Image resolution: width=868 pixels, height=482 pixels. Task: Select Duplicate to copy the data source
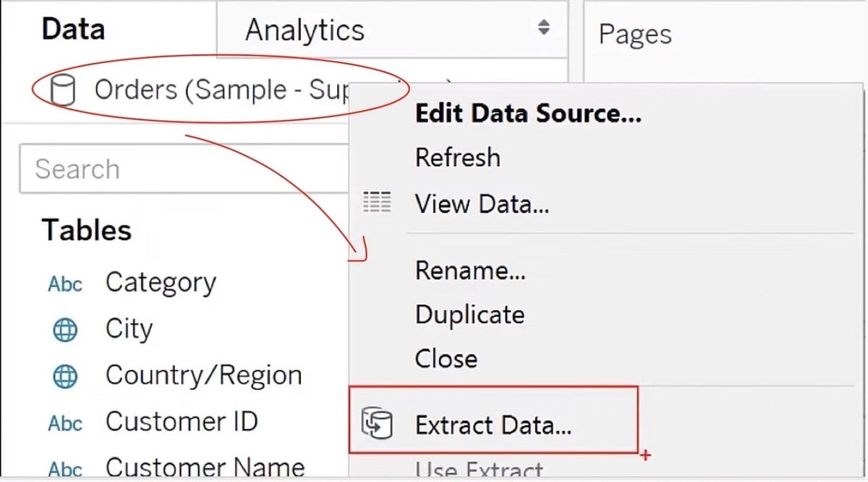pyautogui.click(x=469, y=314)
